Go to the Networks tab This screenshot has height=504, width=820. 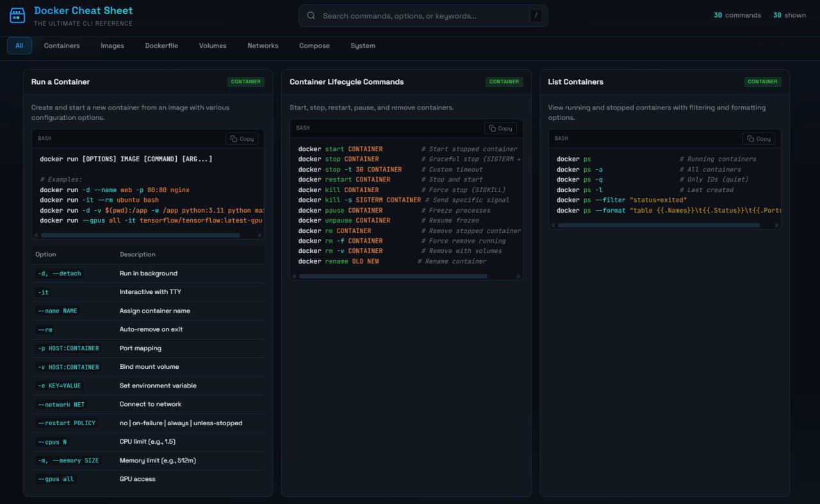click(x=263, y=46)
